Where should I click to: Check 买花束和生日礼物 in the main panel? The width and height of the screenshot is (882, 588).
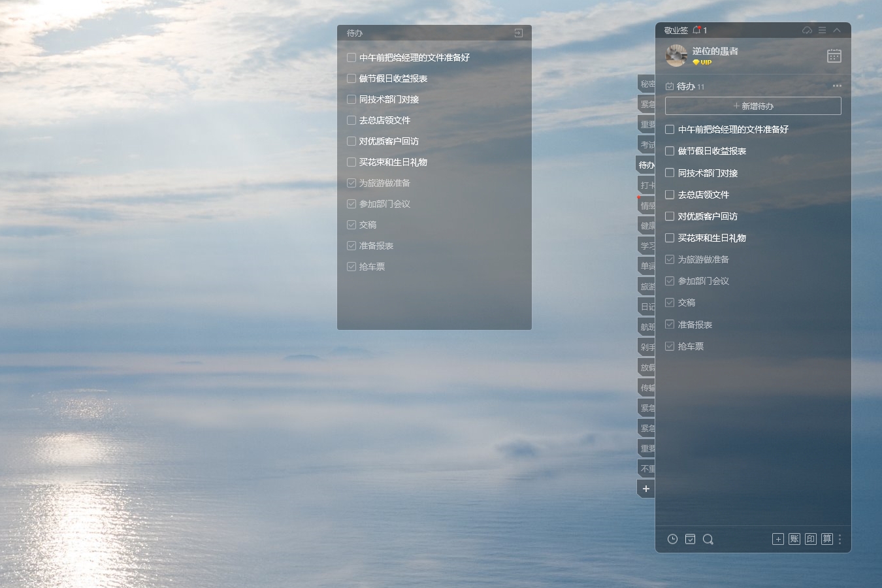pyautogui.click(x=670, y=238)
